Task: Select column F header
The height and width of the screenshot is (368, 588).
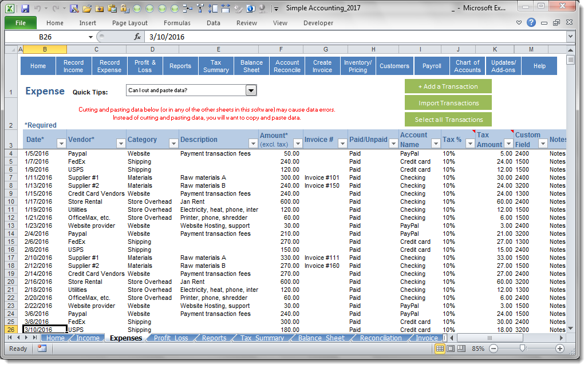Action: pyautogui.click(x=281, y=49)
